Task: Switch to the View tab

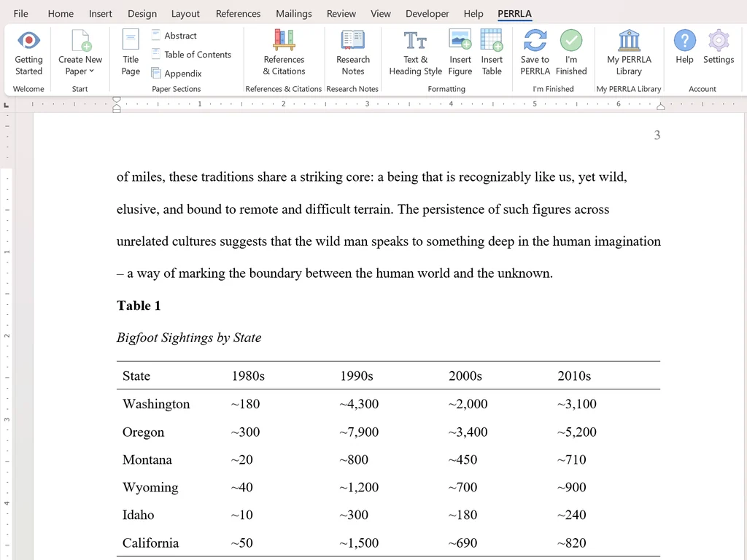Action: (381, 13)
